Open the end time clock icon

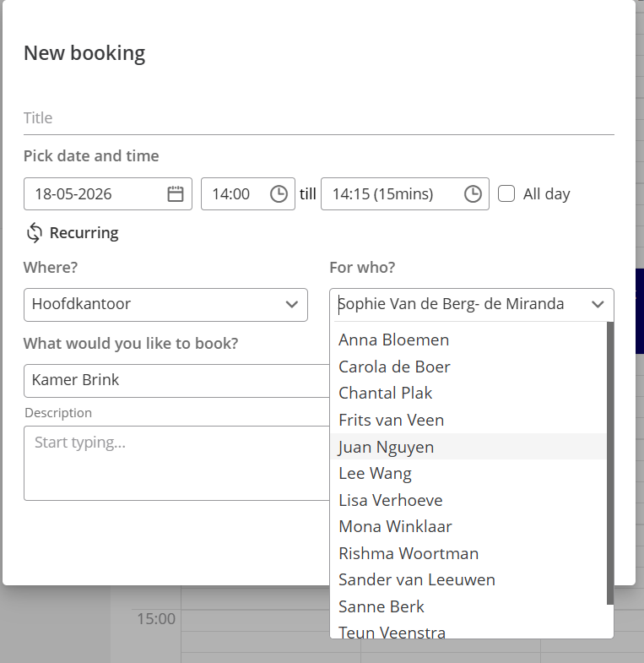[473, 194]
